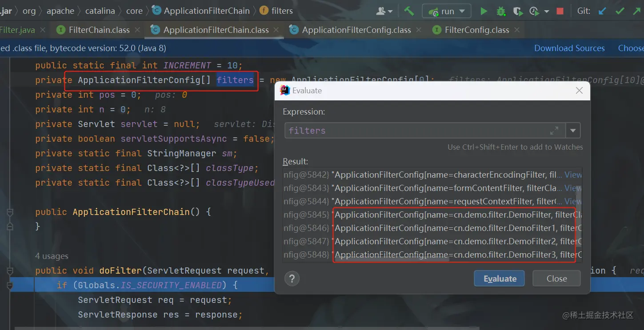Click the green Run play icon

click(484, 11)
